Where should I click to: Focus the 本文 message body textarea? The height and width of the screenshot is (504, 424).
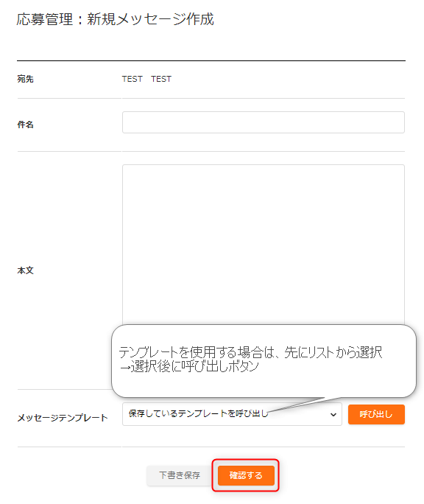(x=263, y=245)
